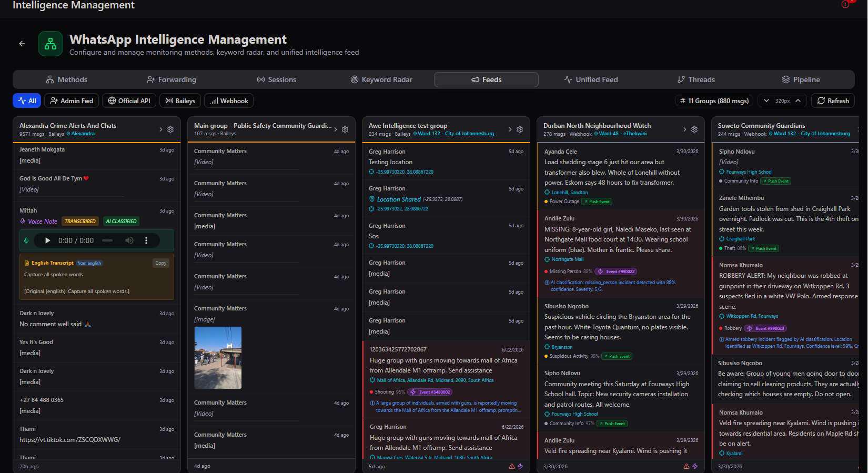Viewport: 868px width, 473px height.
Task: Open the three-dot menu in the audio player
Action: [x=146, y=240]
